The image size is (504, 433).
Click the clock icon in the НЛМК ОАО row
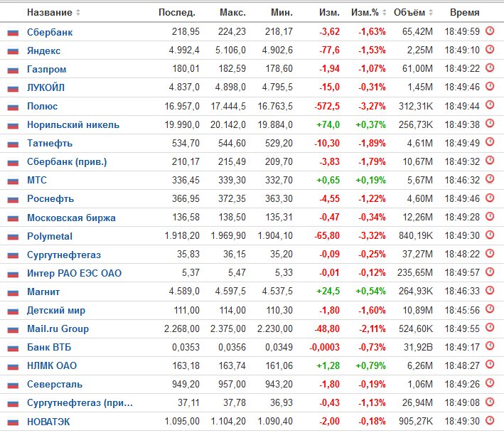pyautogui.click(x=490, y=365)
